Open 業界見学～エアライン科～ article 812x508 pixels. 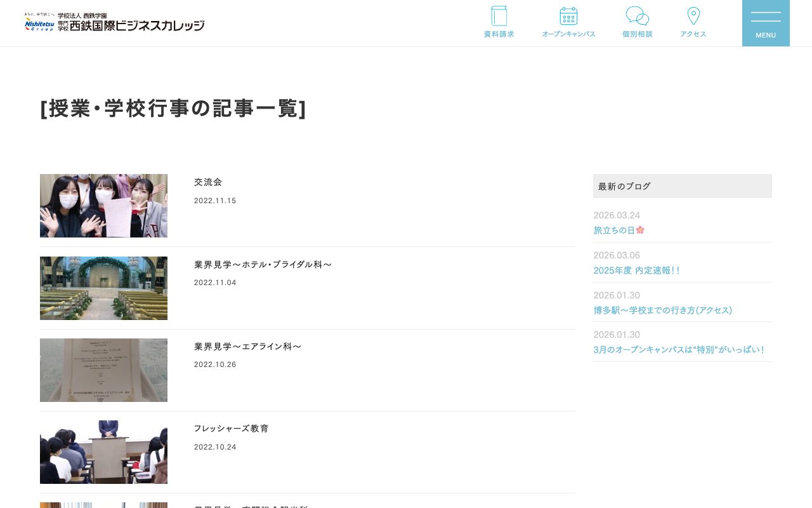(247, 346)
